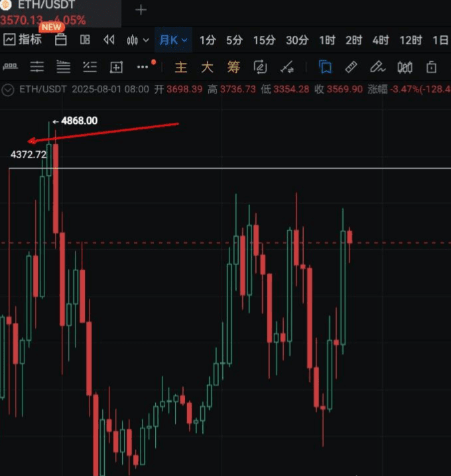Toggle the 筹 chip distribution button
Screen dimensions: 451x476
[233, 67]
